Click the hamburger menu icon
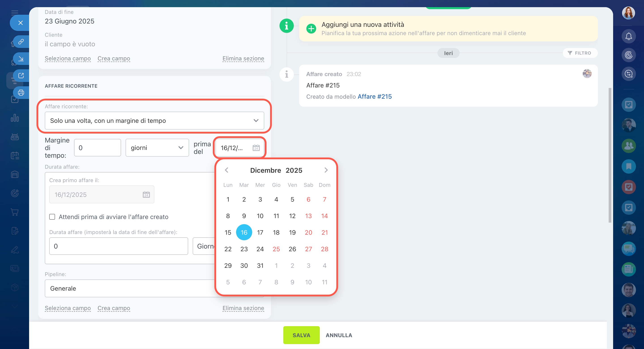The image size is (644, 349). click(15, 13)
